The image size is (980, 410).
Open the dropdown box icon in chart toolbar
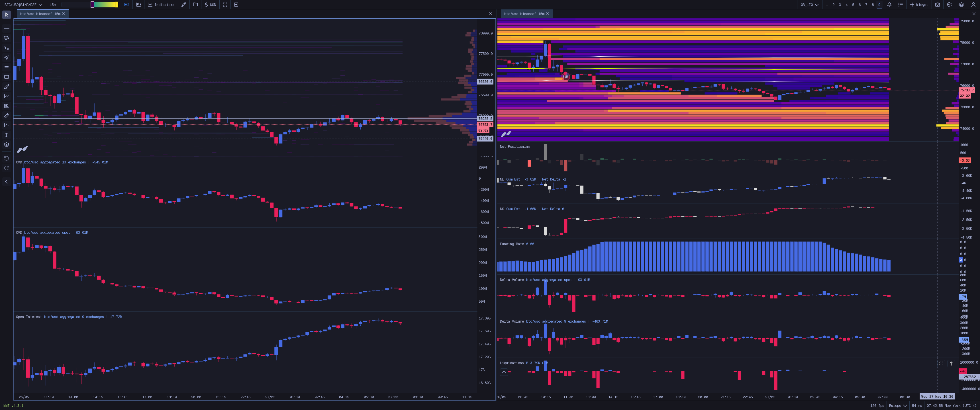pyautogui.click(x=236, y=5)
